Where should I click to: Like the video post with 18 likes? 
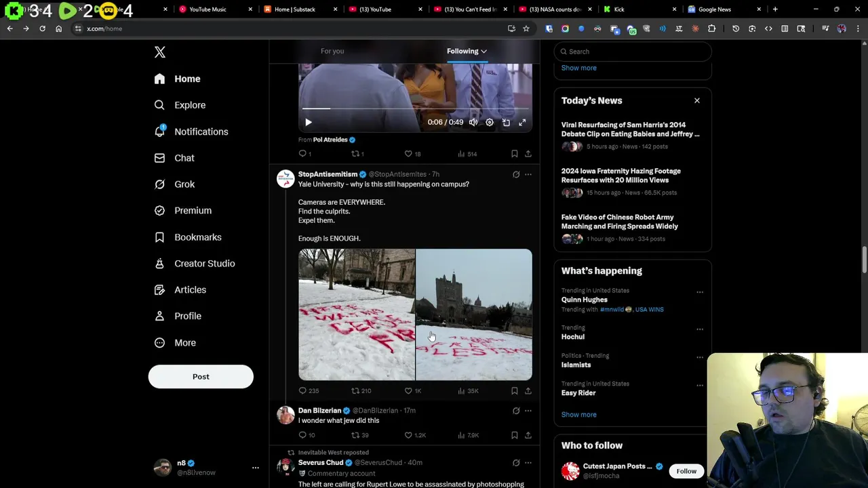coord(413,154)
